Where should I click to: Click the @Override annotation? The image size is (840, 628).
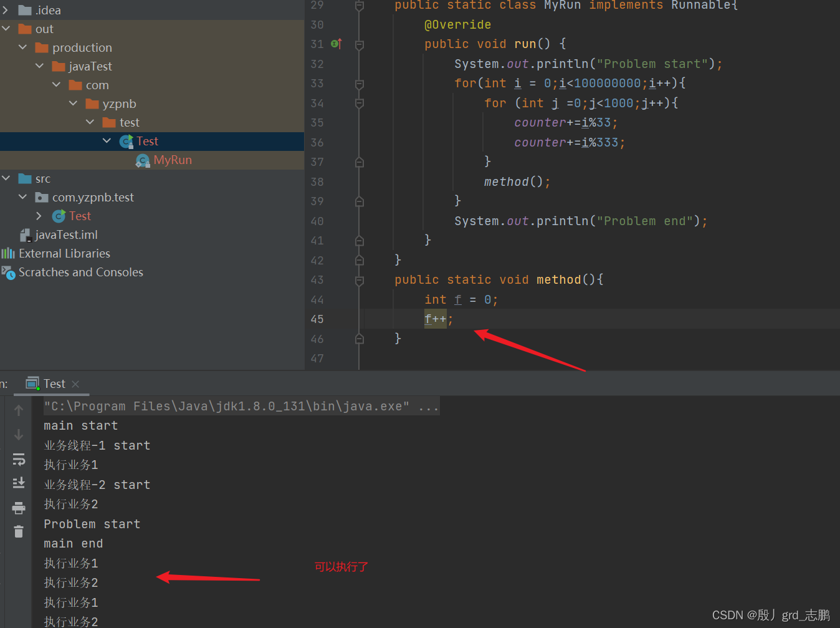pos(457,24)
